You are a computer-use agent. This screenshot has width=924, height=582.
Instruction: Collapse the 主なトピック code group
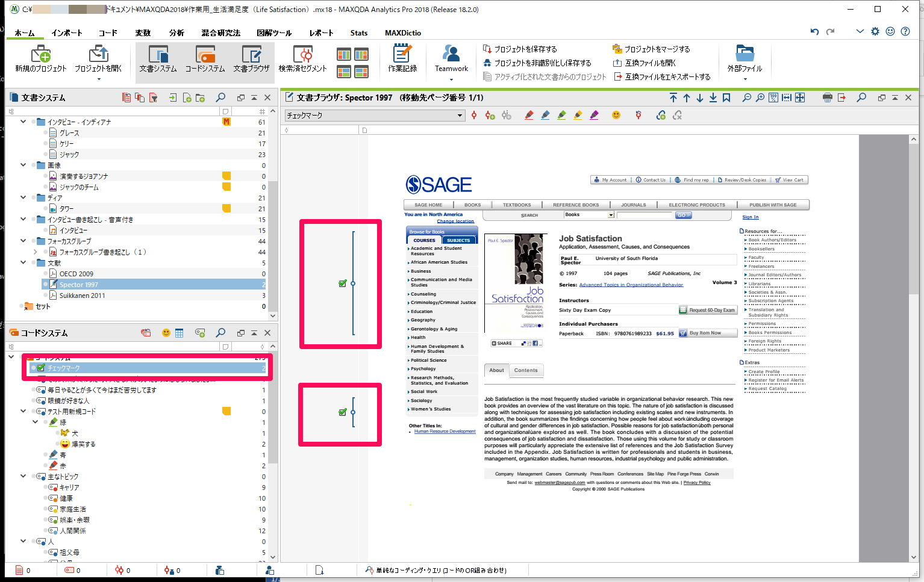(x=23, y=476)
